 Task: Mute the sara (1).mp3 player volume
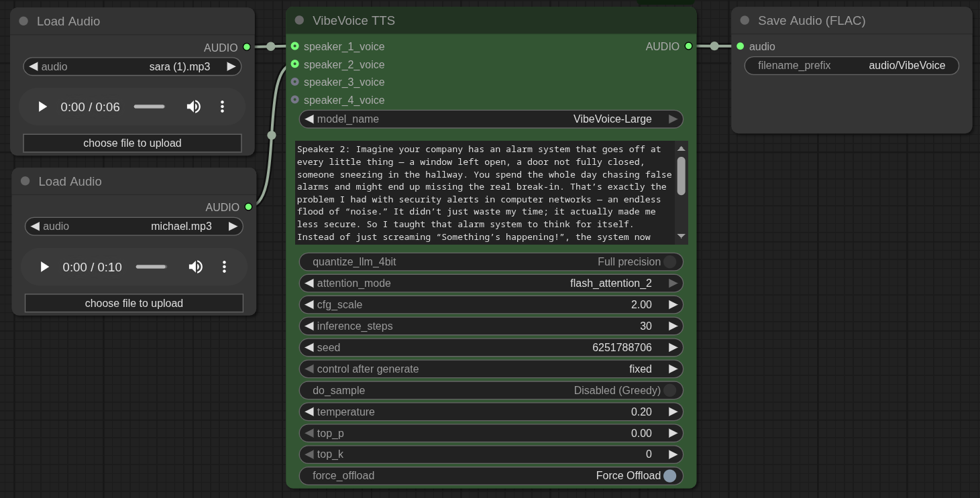pos(193,107)
